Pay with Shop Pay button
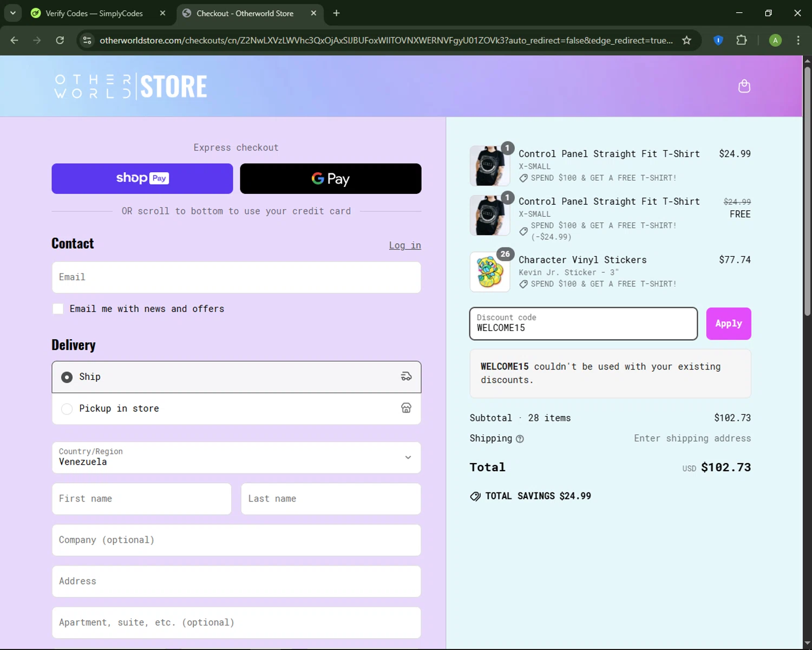 point(142,179)
